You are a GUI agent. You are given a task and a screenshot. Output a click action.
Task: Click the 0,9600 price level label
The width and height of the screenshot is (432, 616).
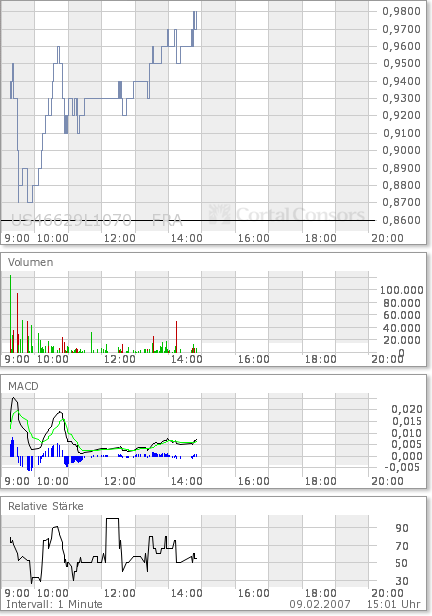coord(401,46)
